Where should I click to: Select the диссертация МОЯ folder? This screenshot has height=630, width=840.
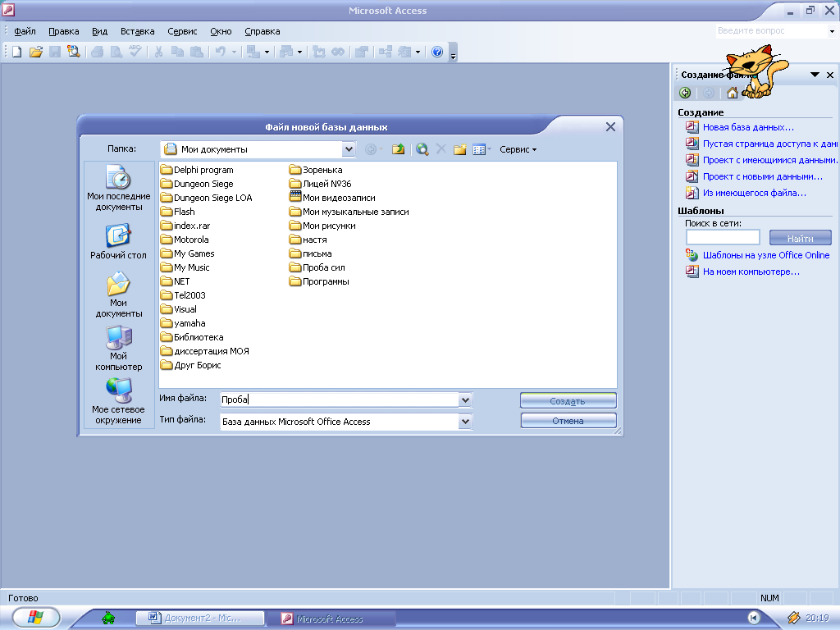pyautogui.click(x=205, y=351)
